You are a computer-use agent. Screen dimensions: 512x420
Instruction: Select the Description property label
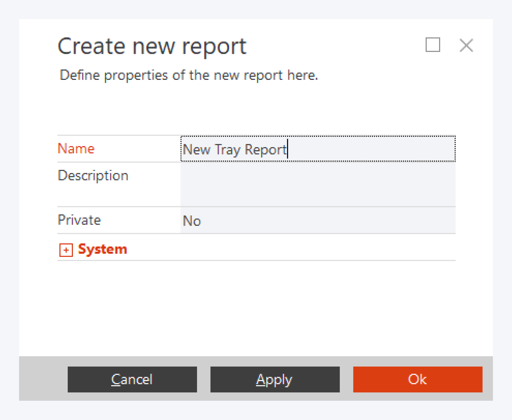[x=93, y=175]
